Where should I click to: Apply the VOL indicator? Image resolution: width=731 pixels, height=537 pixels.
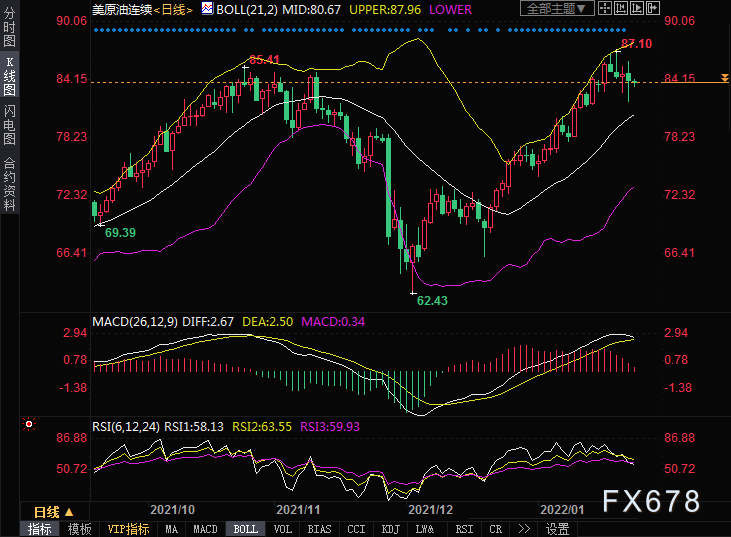pos(283,529)
